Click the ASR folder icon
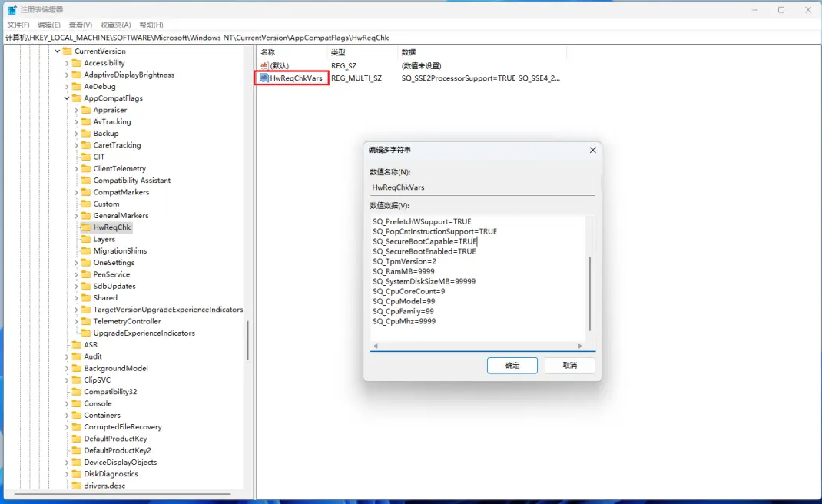This screenshot has height=504, width=822. pyautogui.click(x=77, y=345)
